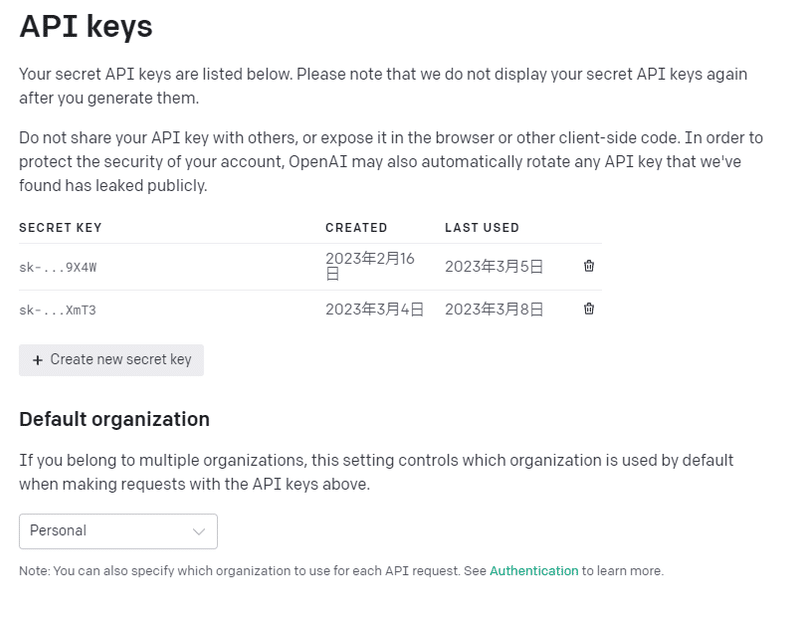Click the CREATED column header

[x=356, y=228]
